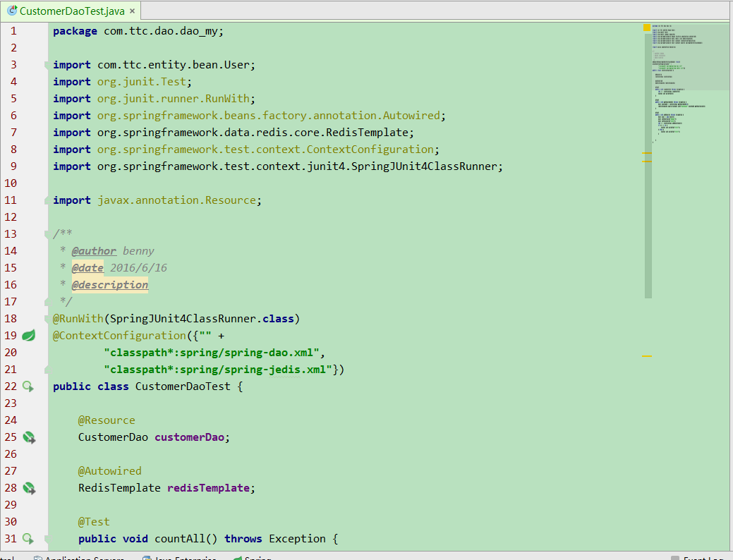Click the redisTemplate field name

pyautogui.click(x=209, y=488)
